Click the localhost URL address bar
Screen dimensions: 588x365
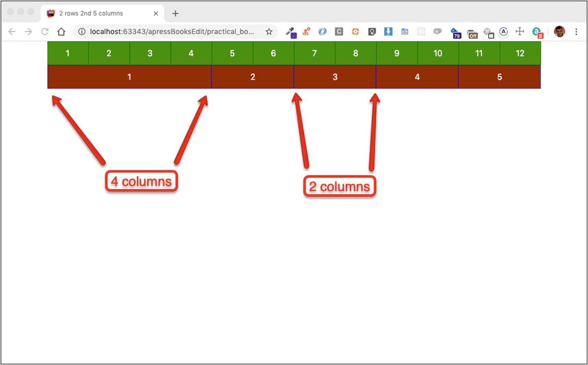(171, 32)
